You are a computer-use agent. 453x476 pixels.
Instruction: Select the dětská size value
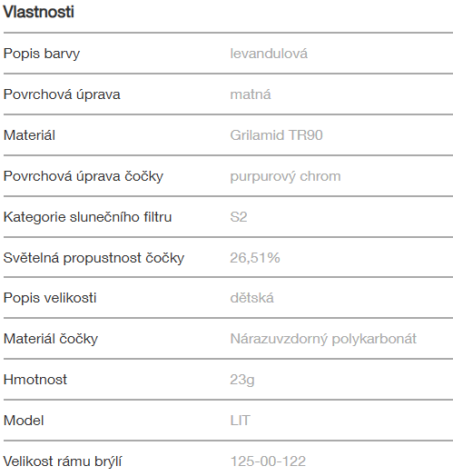click(252, 298)
